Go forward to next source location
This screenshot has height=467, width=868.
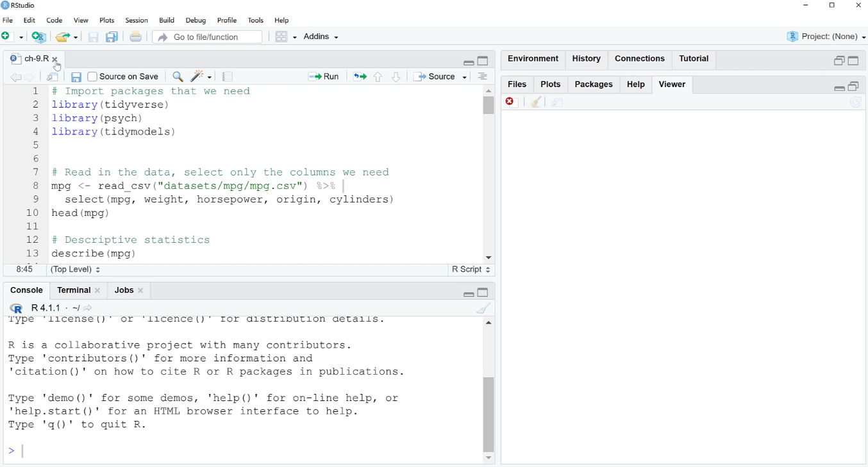pyautogui.click(x=30, y=78)
